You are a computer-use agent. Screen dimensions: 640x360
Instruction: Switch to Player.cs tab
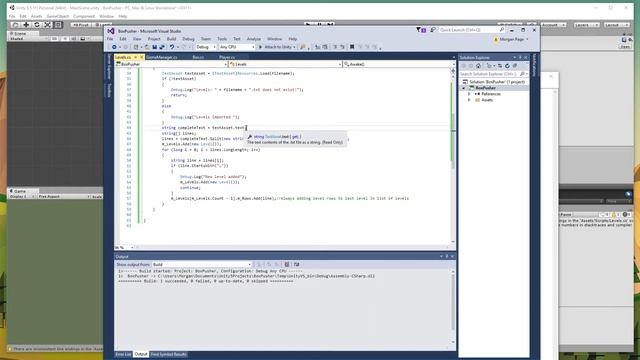click(x=227, y=57)
